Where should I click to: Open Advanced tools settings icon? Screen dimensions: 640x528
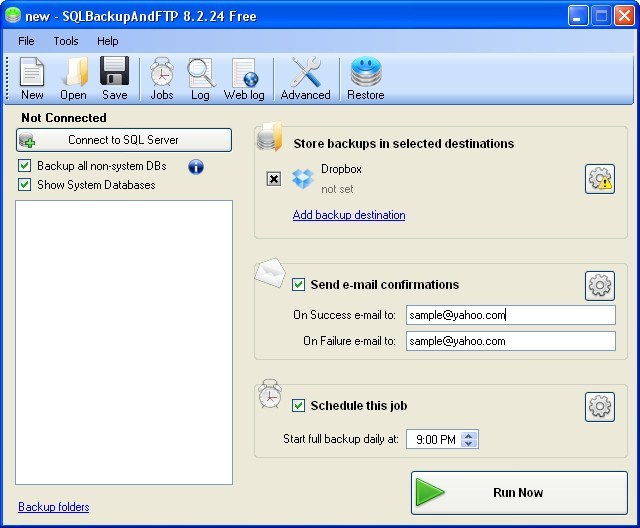tap(306, 78)
